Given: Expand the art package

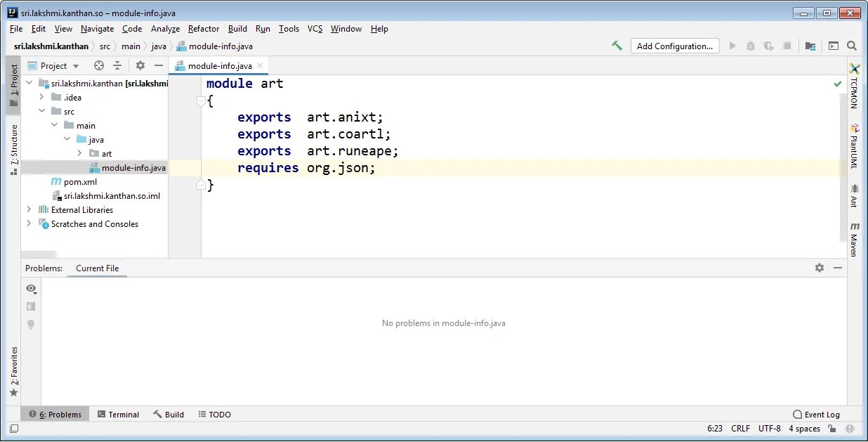Looking at the screenshot, I should click(x=80, y=153).
